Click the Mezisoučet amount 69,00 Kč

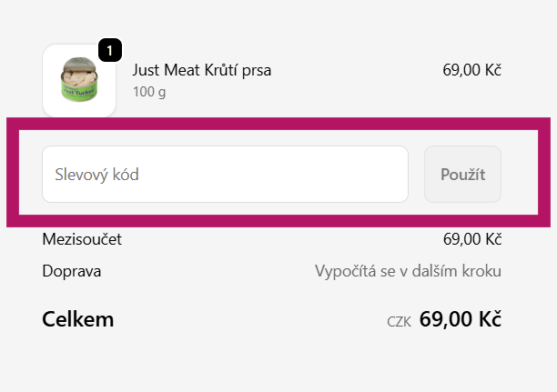(472, 239)
